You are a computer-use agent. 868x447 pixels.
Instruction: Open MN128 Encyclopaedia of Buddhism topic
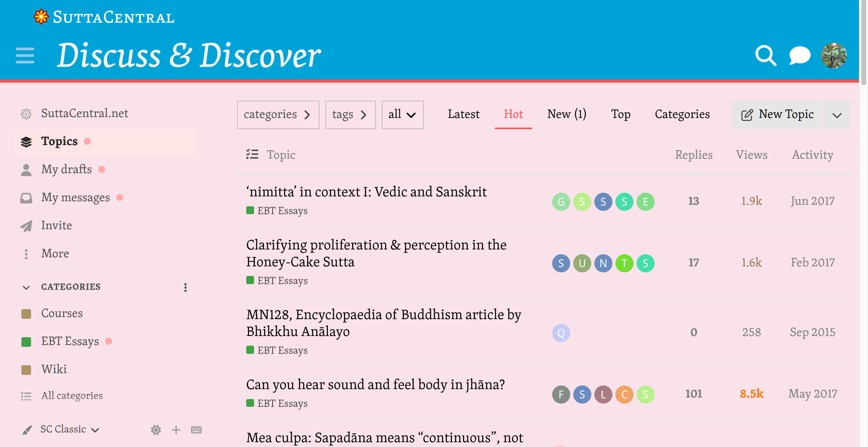coord(383,323)
